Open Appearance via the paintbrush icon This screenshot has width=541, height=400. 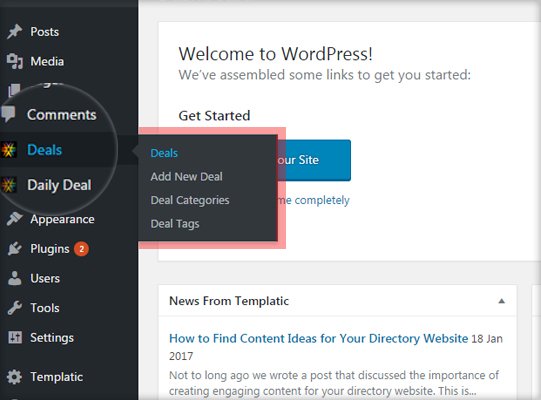[x=14, y=219]
